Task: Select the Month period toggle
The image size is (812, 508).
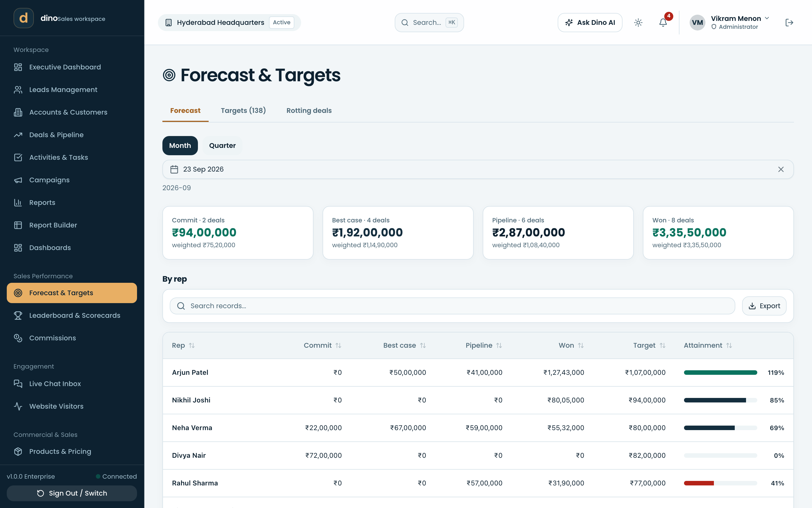Action: coord(180,145)
